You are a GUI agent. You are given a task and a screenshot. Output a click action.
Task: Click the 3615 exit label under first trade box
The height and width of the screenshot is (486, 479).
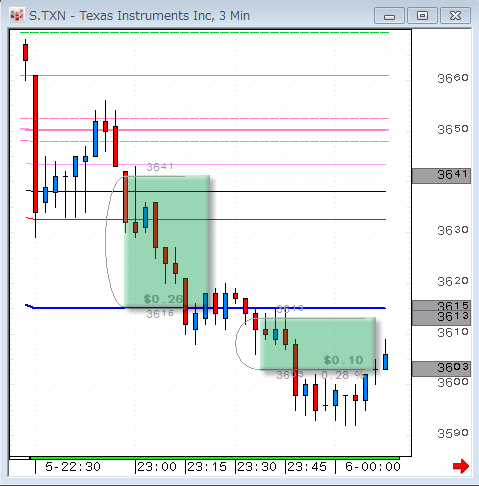click(x=160, y=314)
